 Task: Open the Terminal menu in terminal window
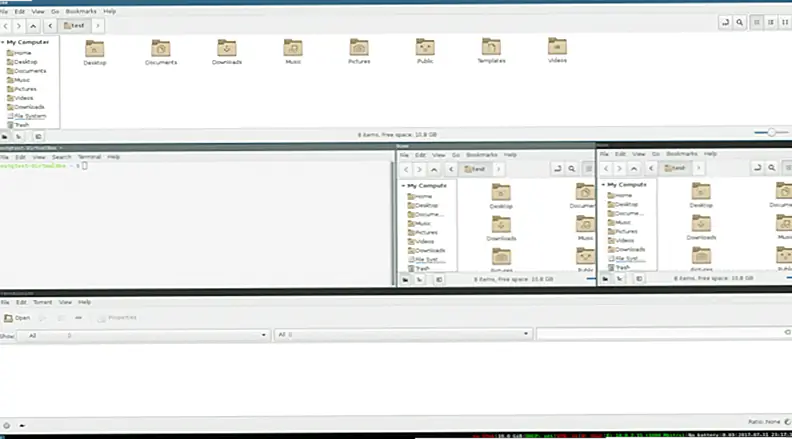tap(89, 157)
